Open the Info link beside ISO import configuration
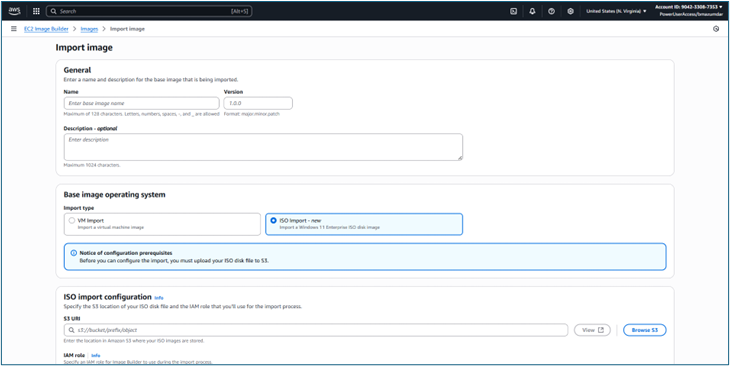 [159, 298]
